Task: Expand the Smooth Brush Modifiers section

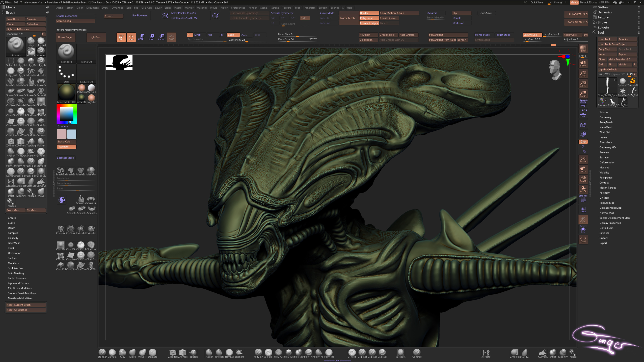Action: (22, 293)
